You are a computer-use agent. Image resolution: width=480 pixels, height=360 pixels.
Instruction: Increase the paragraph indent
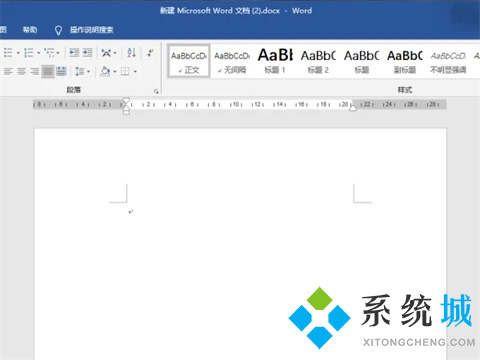pyautogui.click(x=87, y=53)
